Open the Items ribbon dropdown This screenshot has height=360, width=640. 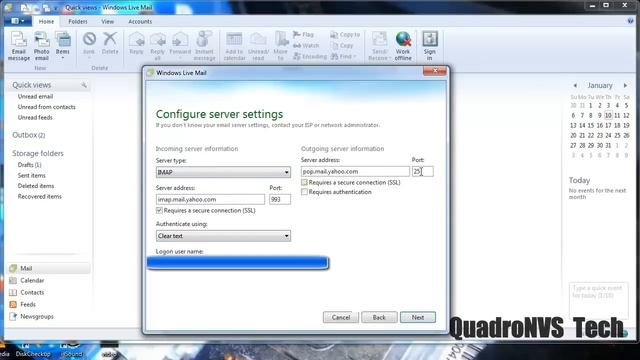click(x=62, y=47)
